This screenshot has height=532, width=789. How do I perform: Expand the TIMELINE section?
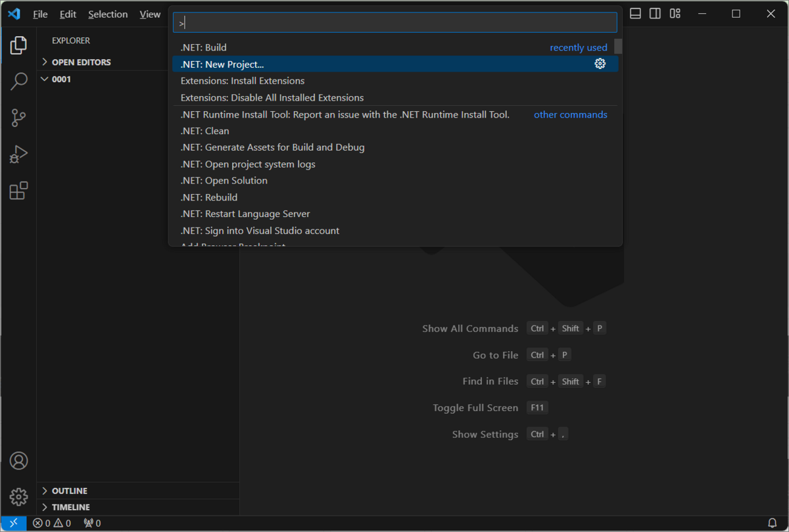138,507
